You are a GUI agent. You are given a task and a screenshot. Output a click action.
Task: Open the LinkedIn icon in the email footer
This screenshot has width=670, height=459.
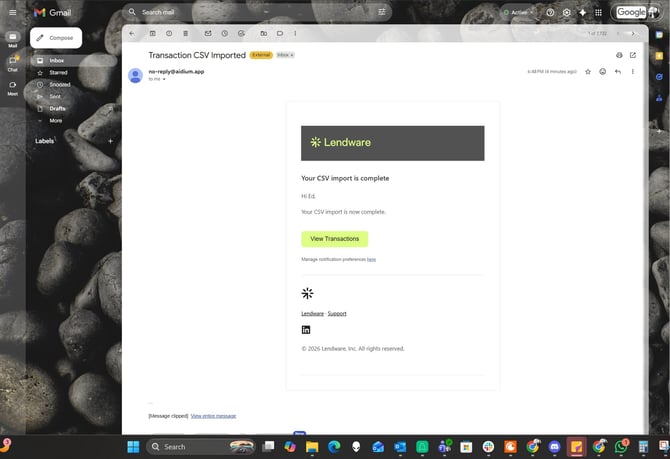click(306, 330)
